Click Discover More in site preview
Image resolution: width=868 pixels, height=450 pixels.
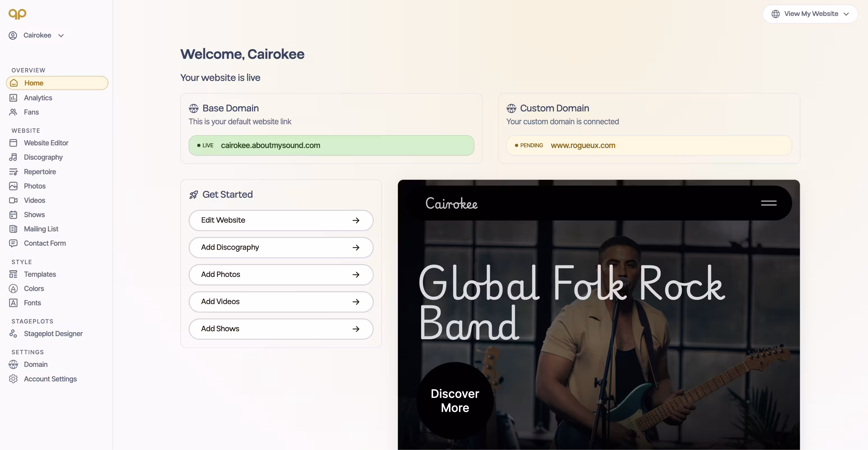coord(455,401)
